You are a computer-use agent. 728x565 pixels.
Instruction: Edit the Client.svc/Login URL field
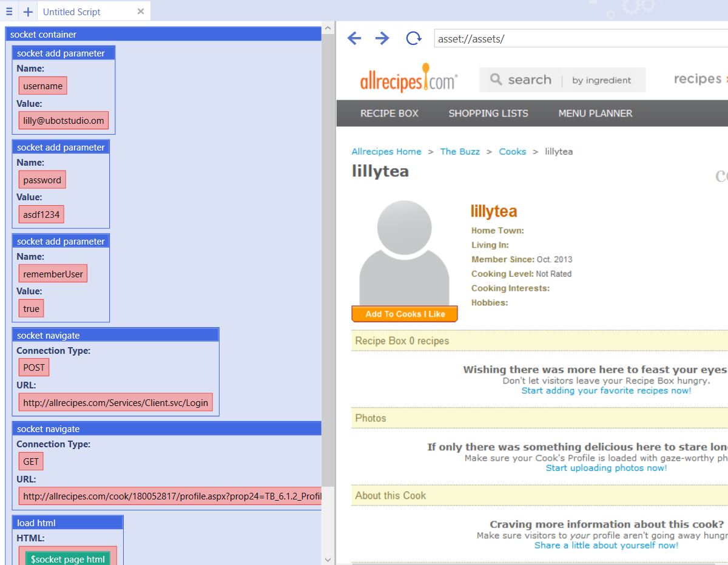116,402
